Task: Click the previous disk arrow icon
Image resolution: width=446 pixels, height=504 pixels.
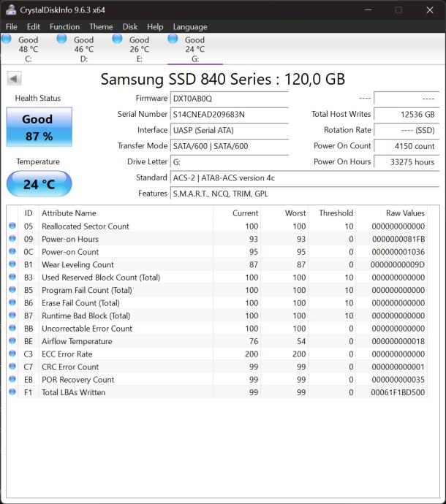Action: tap(14, 78)
